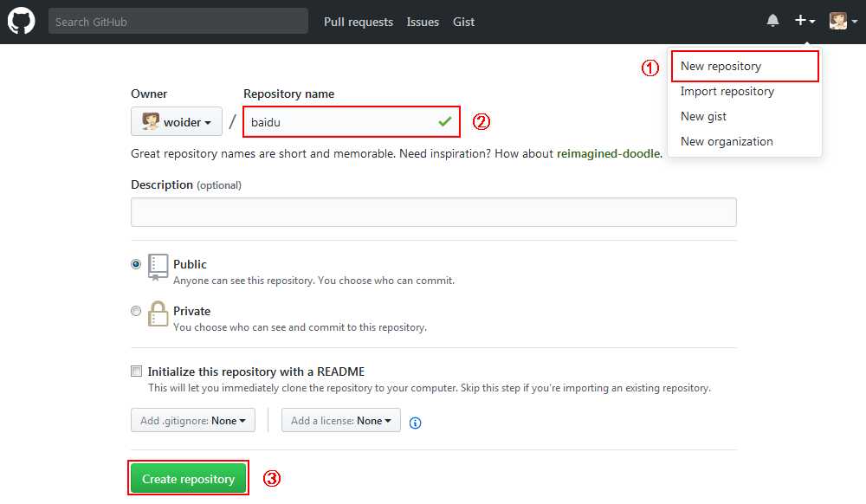866x504 pixels.
Task: Click the Public repository book icon
Action: point(158,268)
